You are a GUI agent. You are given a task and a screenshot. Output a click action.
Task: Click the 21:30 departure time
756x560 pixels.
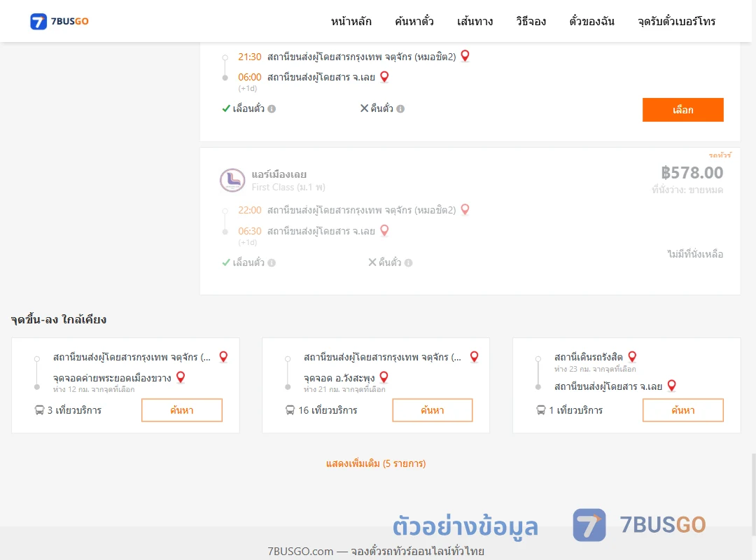click(250, 57)
